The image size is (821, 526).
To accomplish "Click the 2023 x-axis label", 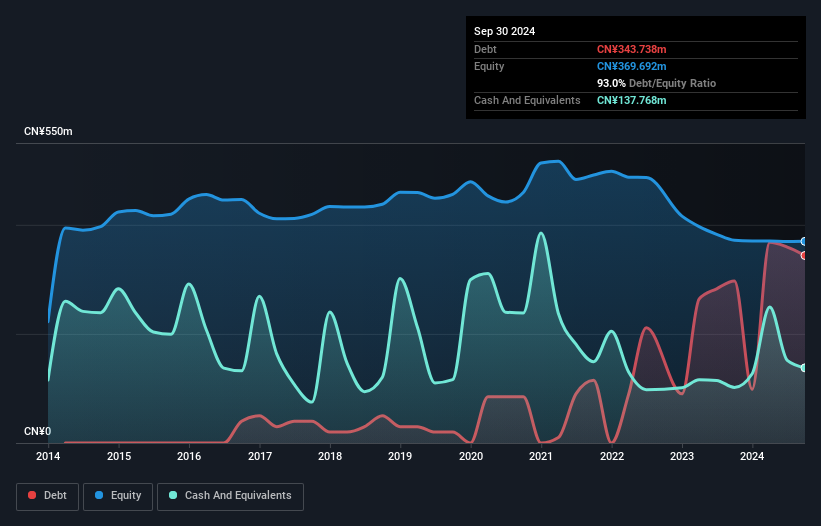I will point(682,456).
